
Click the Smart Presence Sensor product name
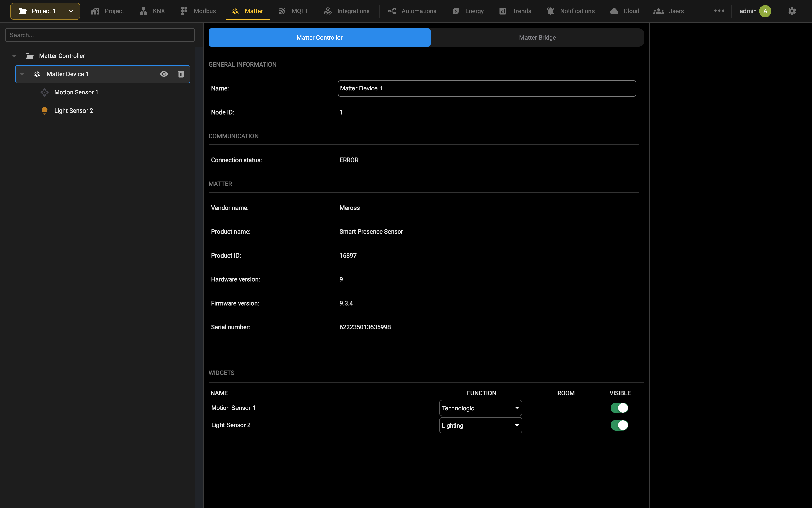click(371, 232)
